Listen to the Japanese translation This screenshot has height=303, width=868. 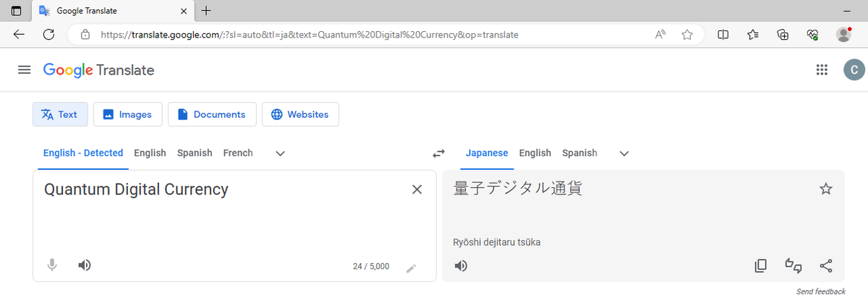pyautogui.click(x=461, y=265)
